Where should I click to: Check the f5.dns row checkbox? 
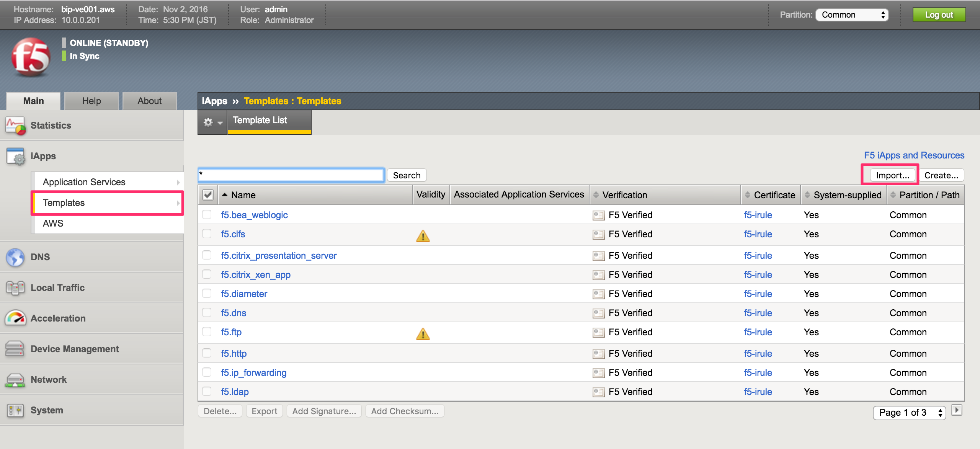coord(207,312)
